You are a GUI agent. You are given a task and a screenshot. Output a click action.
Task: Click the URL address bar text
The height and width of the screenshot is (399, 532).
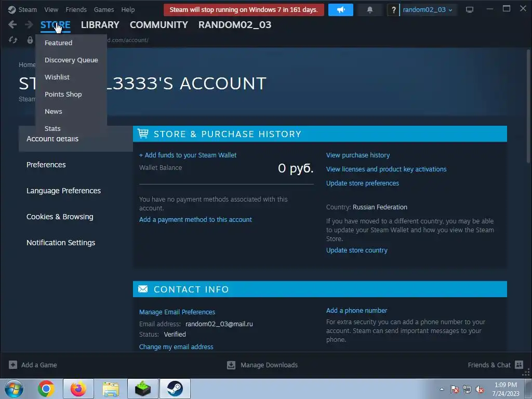click(x=128, y=40)
